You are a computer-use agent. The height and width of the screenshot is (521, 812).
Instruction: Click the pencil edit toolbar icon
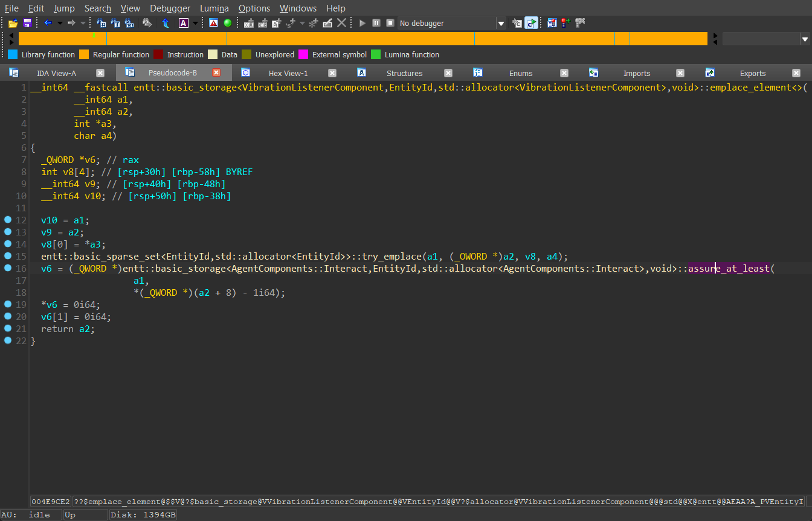(327, 23)
